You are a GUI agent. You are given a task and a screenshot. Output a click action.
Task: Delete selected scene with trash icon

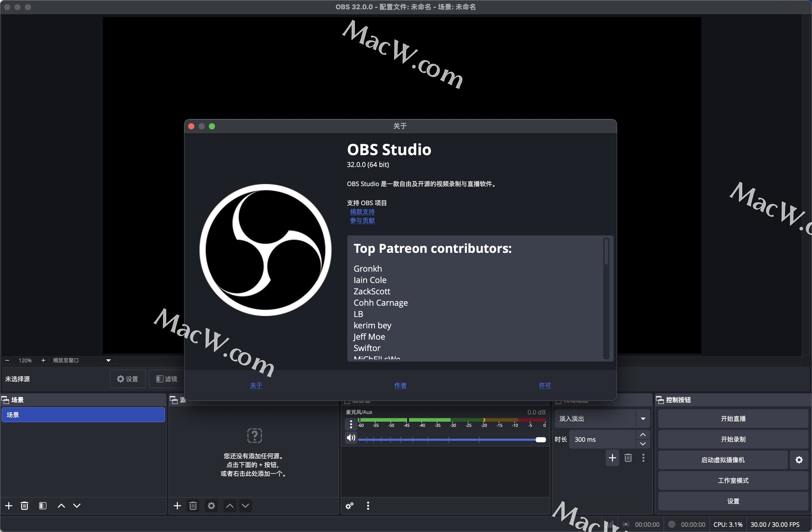25,506
